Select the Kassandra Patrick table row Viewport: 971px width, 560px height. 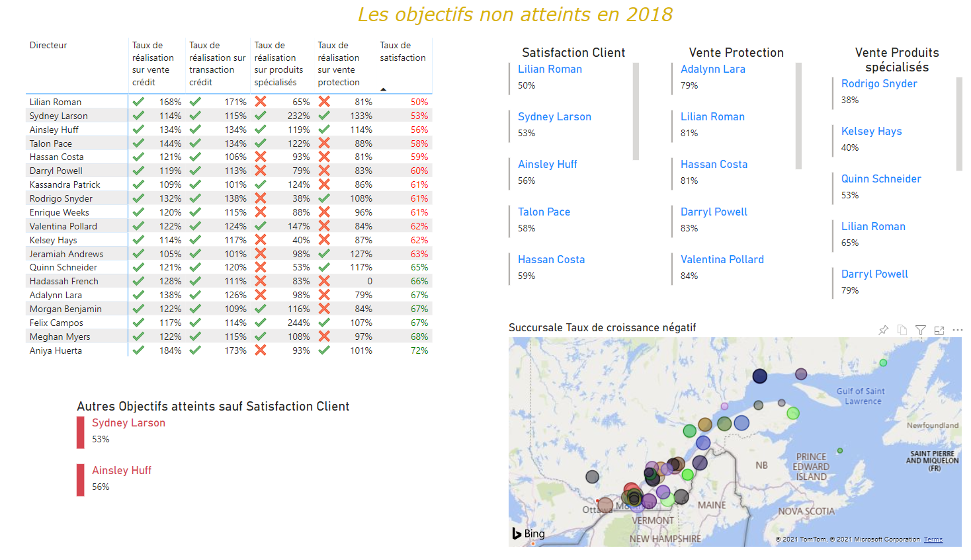[65, 184]
